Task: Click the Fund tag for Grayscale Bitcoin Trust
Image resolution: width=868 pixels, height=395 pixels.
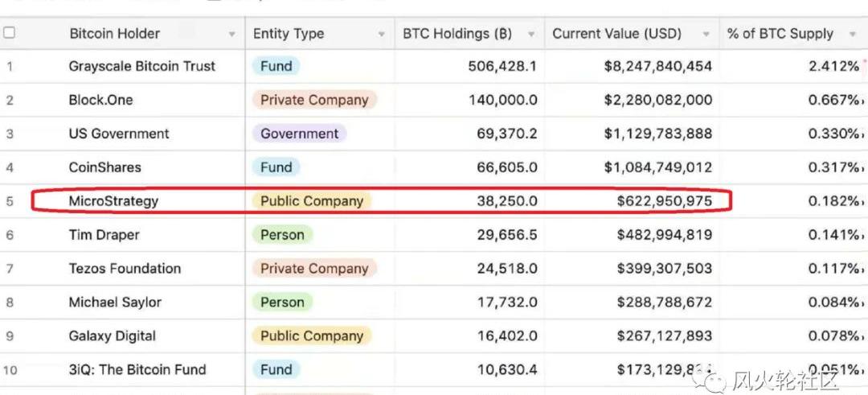Action: tap(276, 67)
